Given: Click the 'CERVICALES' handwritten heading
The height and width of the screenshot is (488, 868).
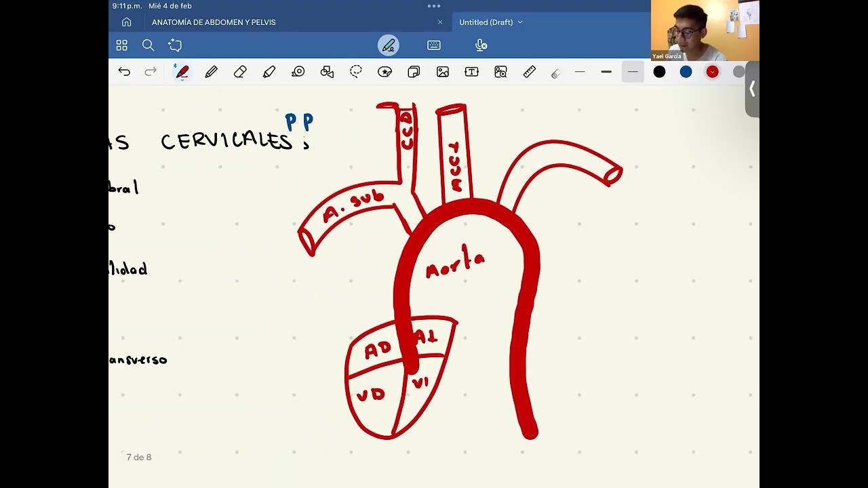Looking at the screenshot, I should point(226,141).
